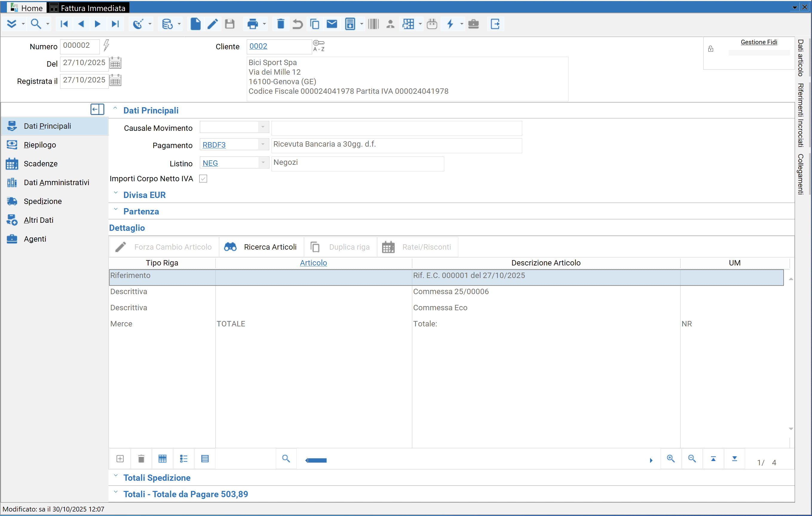Delete document using toolbar trash icon
Viewport: 812px width, 516px height.
tap(281, 24)
